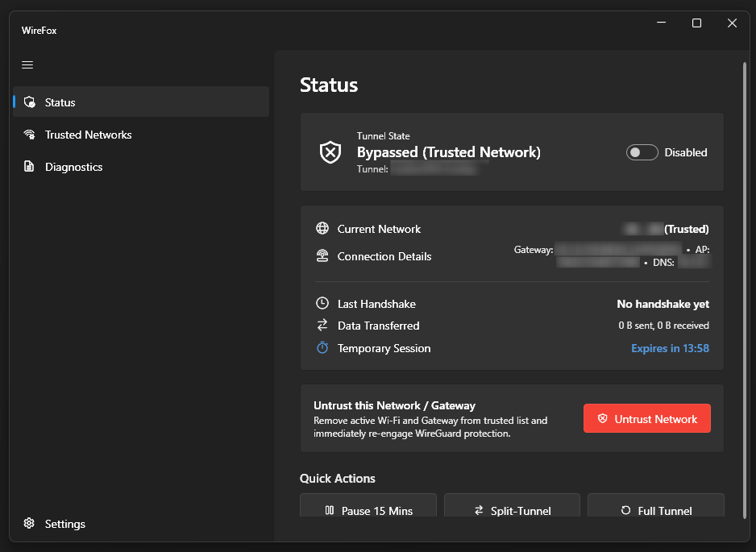Click the Connection Details router icon

tap(322, 255)
